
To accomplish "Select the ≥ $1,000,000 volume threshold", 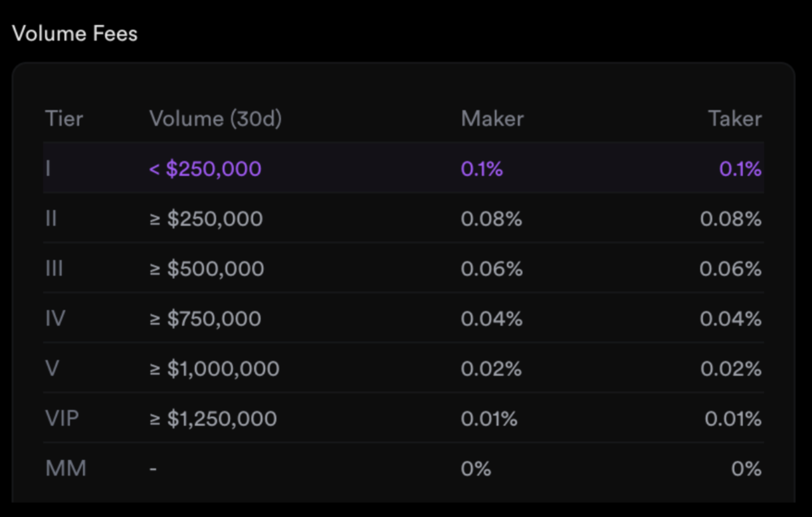I will (214, 369).
